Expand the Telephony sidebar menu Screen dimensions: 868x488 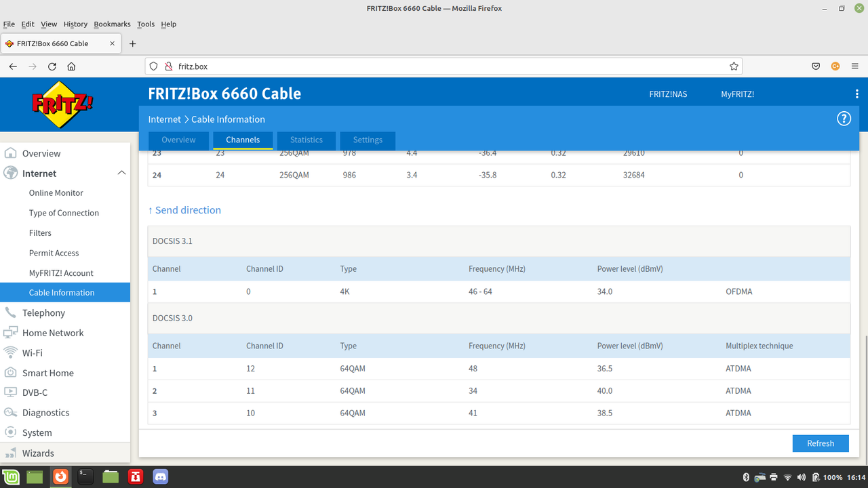[43, 312]
